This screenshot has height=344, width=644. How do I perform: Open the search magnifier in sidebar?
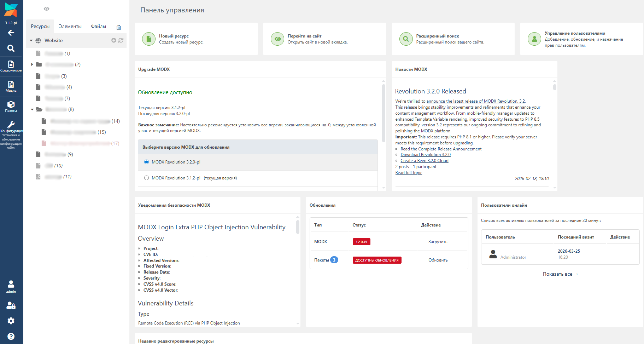click(x=11, y=48)
